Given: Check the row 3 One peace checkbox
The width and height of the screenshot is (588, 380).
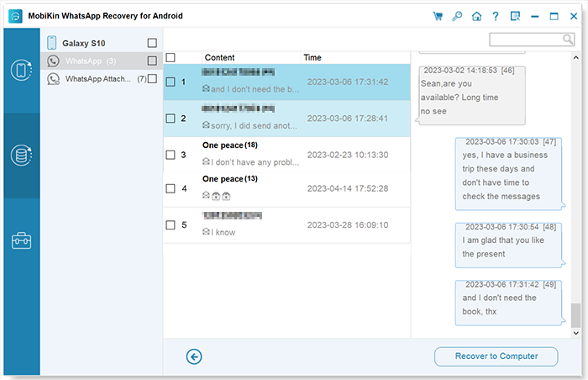Looking at the screenshot, I should 171,155.
